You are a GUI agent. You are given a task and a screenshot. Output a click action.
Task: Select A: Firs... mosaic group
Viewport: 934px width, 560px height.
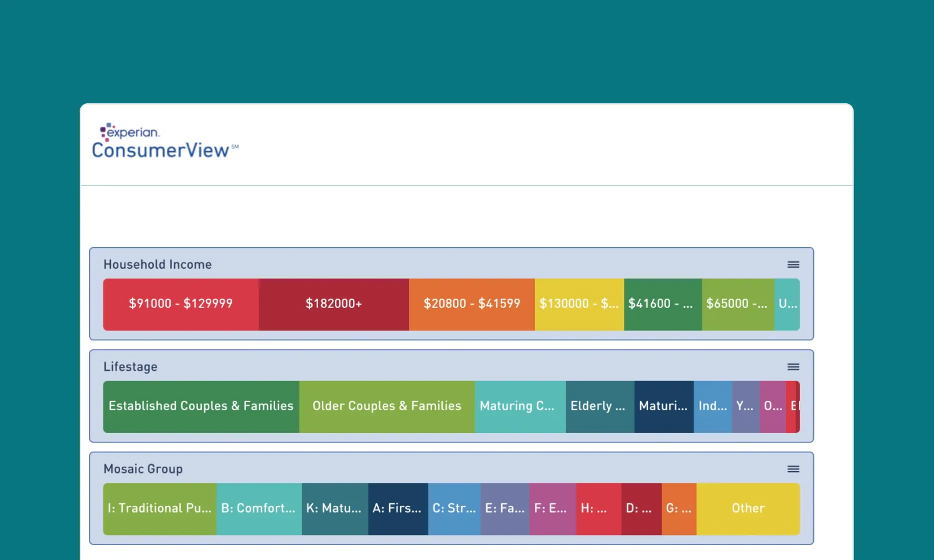[398, 509]
